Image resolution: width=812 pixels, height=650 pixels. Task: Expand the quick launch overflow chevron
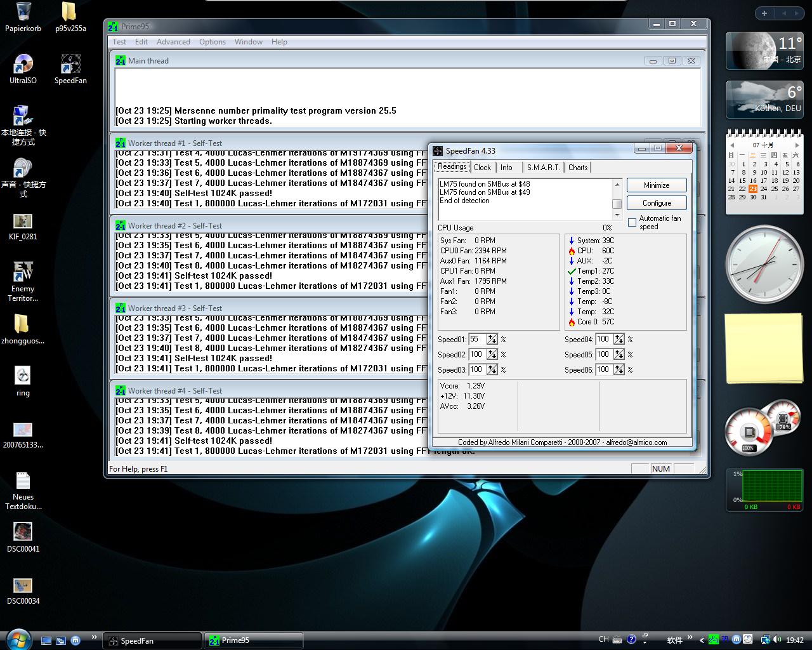95,637
